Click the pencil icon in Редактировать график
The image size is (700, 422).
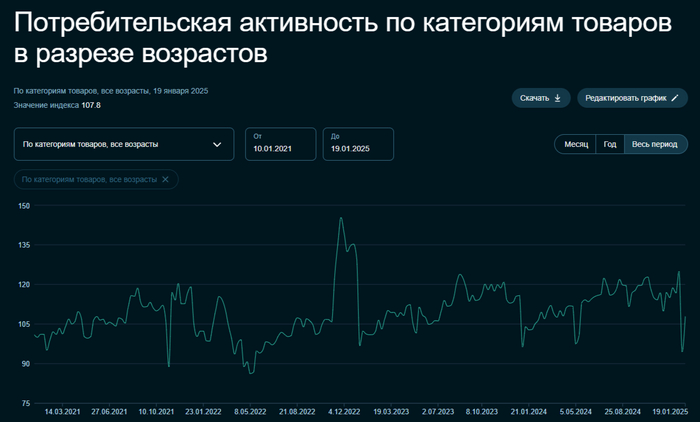[676, 98]
